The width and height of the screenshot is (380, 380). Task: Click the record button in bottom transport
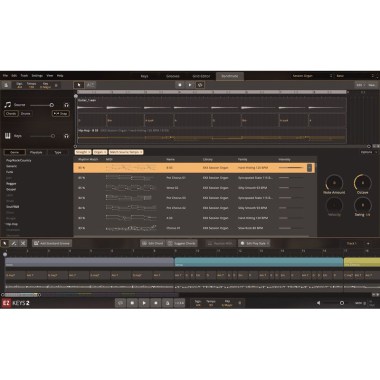[155, 303]
